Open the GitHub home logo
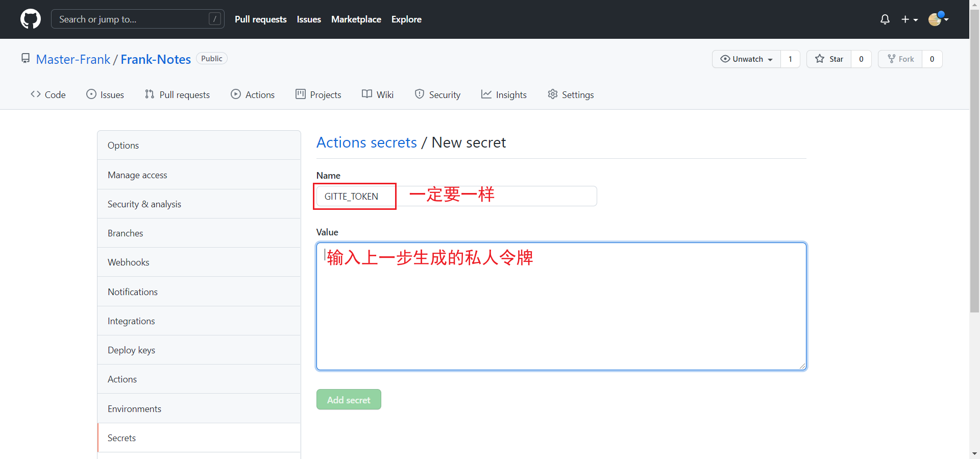 (31, 19)
